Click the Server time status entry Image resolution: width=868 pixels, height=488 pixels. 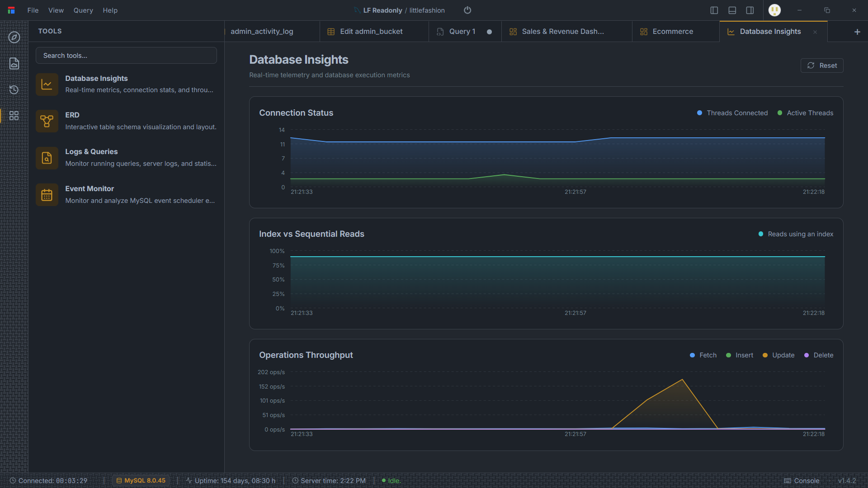tap(329, 481)
